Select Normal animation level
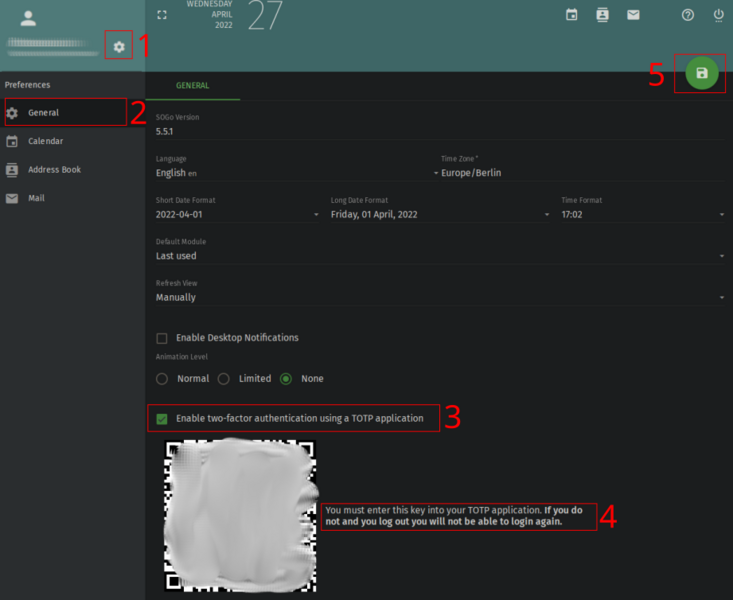The height and width of the screenshot is (600, 733). pyautogui.click(x=162, y=378)
